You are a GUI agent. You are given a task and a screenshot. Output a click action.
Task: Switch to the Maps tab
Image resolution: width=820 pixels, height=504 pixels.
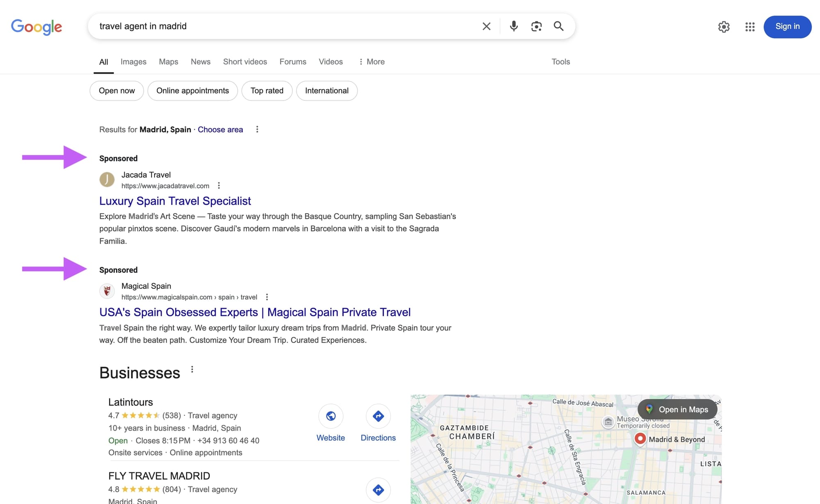[168, 61]
